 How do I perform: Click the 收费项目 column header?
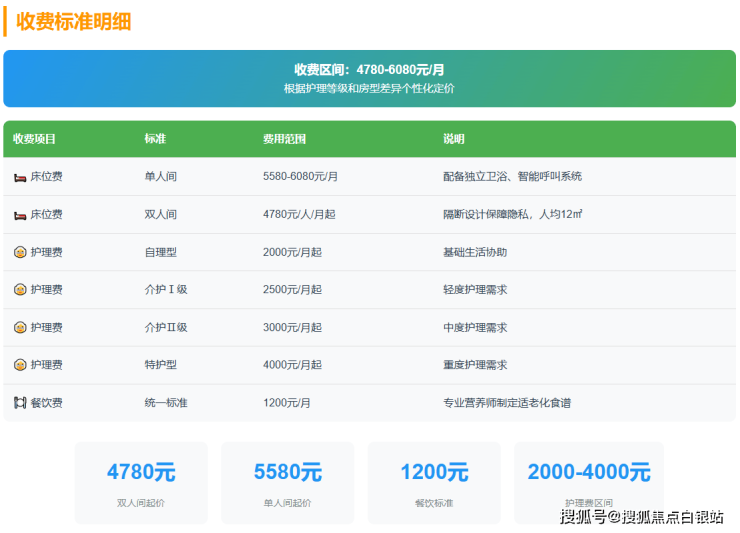pos(35,139)
